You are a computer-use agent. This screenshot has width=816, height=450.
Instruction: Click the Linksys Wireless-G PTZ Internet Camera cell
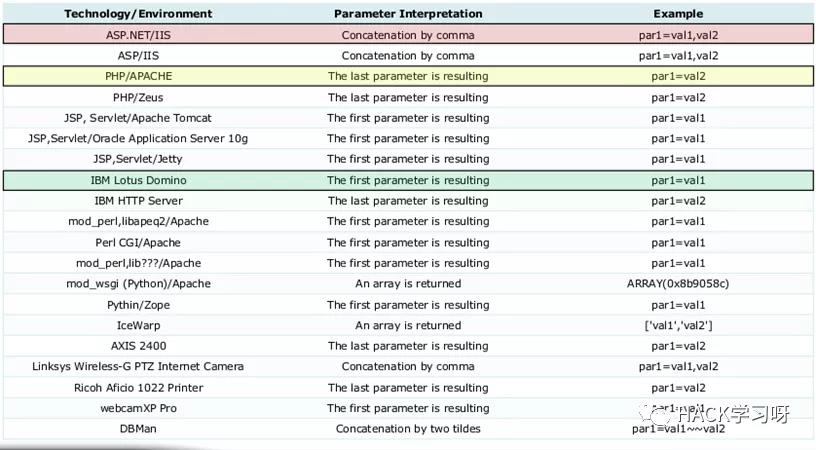(x=138, y=367)
